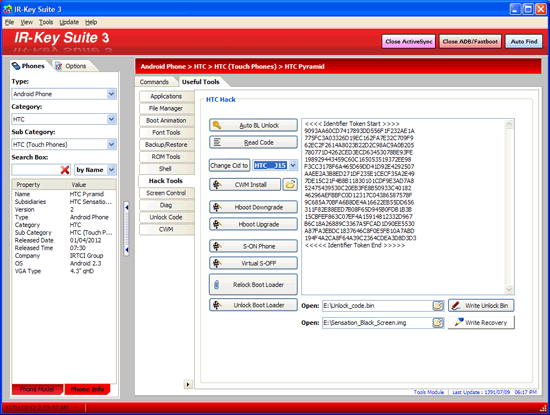Open the Unlock Code side tab
This screenshot has width=550, height=415.
pos(166,217)
